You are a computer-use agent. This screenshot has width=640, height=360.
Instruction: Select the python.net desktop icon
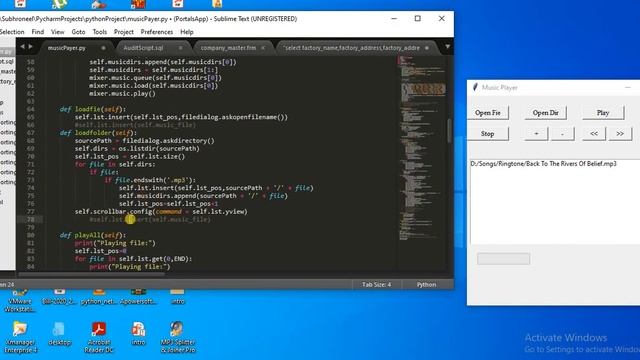tap(99, 297)
